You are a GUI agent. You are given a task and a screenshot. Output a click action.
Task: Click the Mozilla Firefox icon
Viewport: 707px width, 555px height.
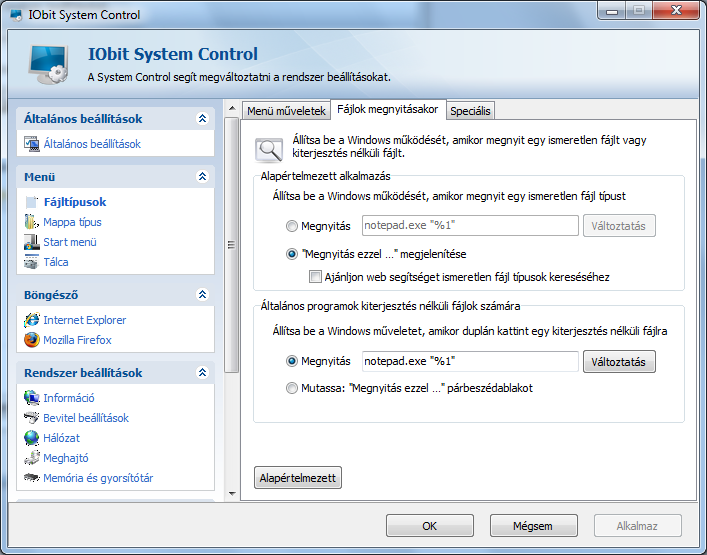tap(32, 340)
